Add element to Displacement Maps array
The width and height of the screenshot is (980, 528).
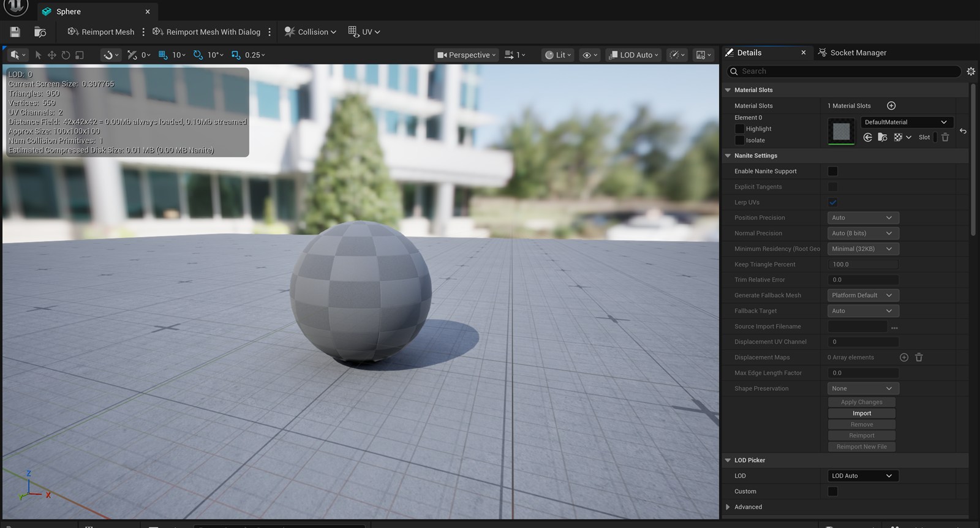(904, 358)
